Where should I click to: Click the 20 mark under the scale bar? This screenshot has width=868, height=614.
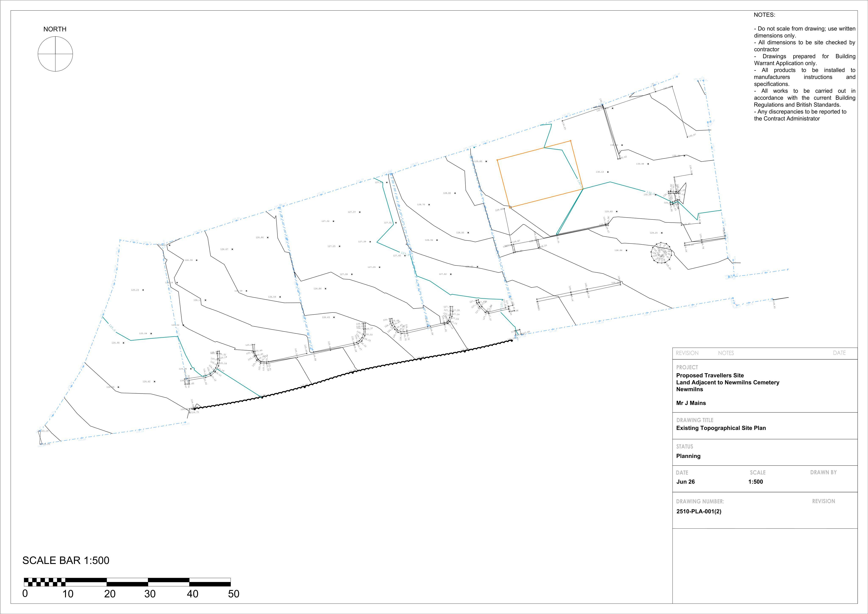(110, 594)
